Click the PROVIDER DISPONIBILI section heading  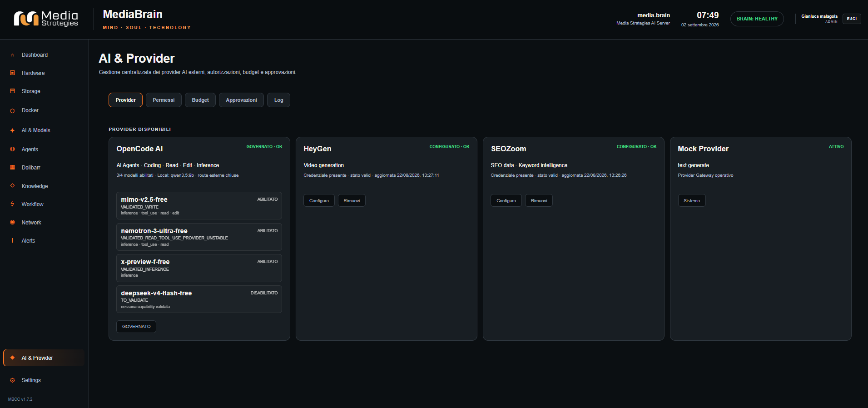click(x=140, y=129)
